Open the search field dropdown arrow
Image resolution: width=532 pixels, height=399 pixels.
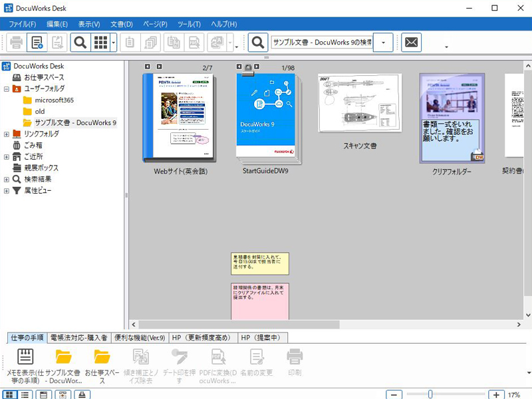click(383, 43)
